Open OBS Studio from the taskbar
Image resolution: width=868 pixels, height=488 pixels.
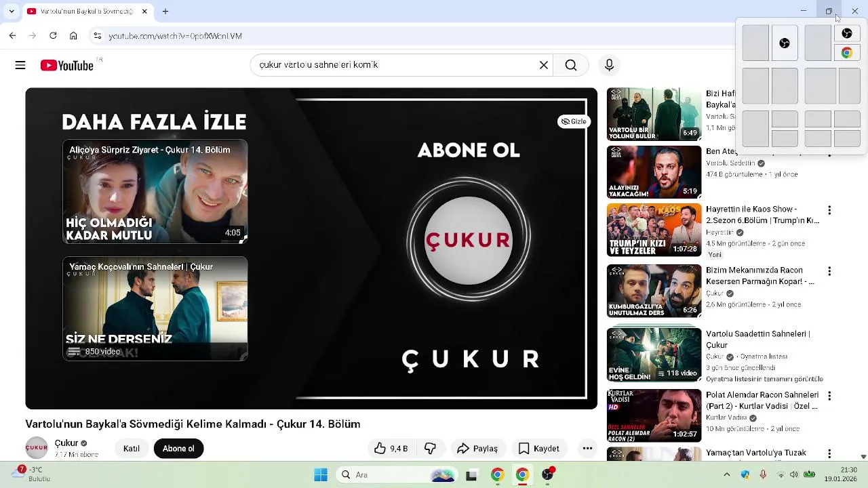(x=548, y=474)
